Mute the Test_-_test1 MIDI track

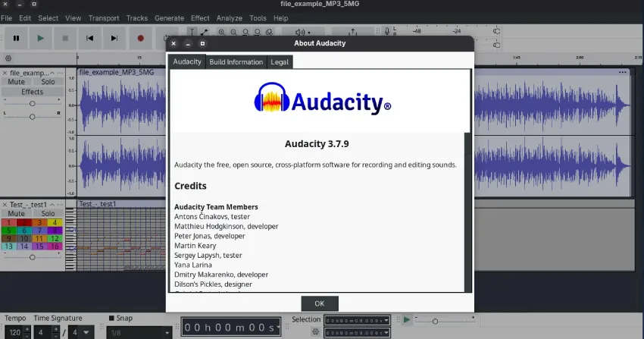pos(17,213)
